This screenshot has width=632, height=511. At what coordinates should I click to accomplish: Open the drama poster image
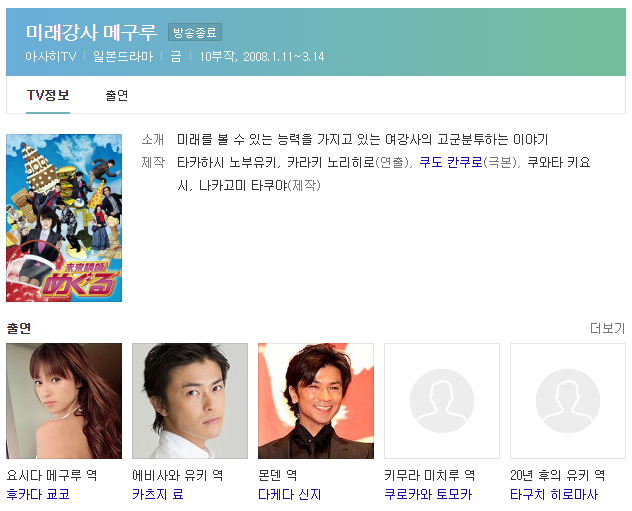pyautogui.click(x=64, y=218)
